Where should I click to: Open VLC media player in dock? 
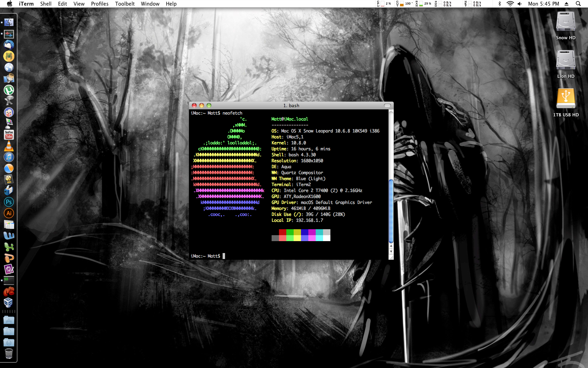(9, 146)
